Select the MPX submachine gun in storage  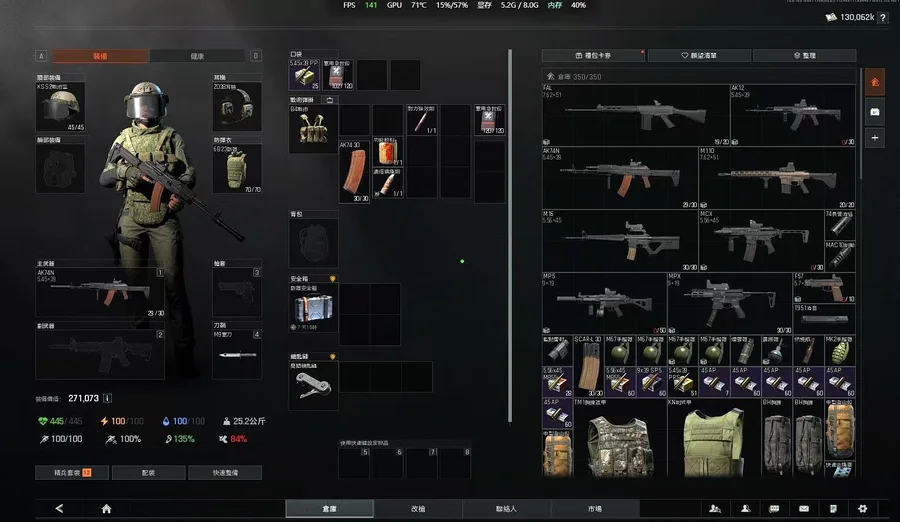[730, 303]
